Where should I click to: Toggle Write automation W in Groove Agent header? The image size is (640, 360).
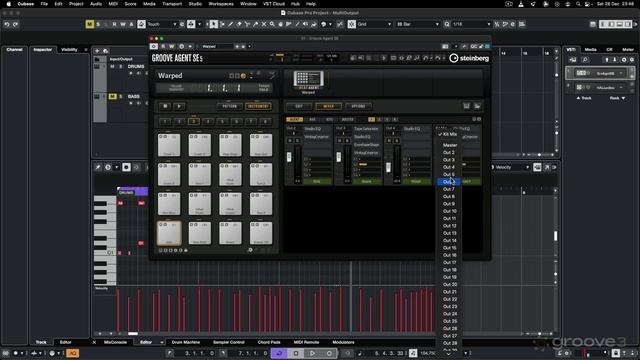171,46
